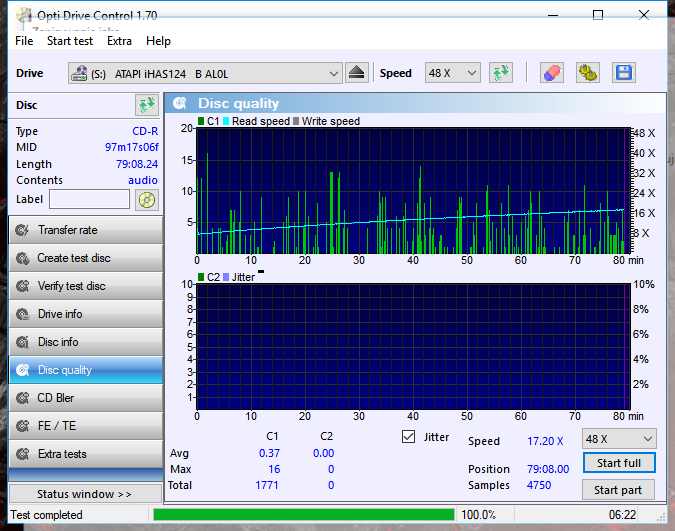
Task: Click the Samples value 4750
Action: (539, 485)
